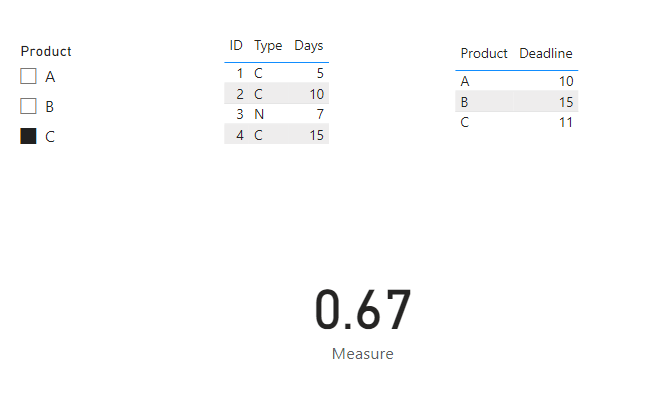Sort by Product column header in deadline table
Viewport: 664px width, 404px height.
tap(484, 53)
